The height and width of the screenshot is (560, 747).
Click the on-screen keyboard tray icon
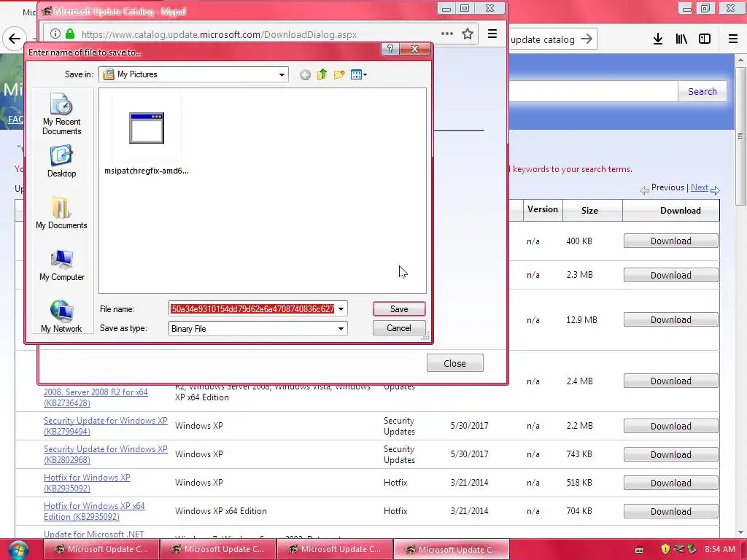(x=639, y=550)
